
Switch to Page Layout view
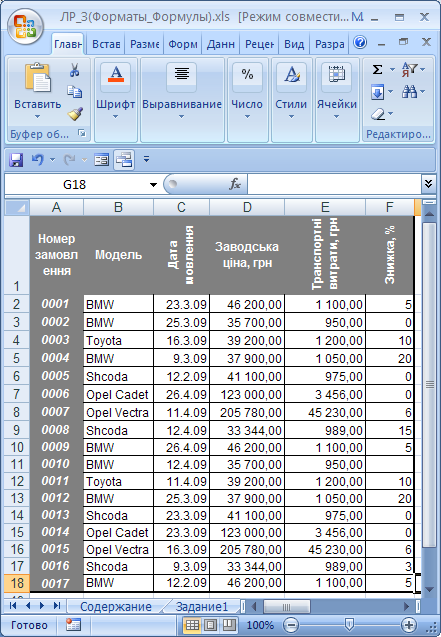pos(210,624)
